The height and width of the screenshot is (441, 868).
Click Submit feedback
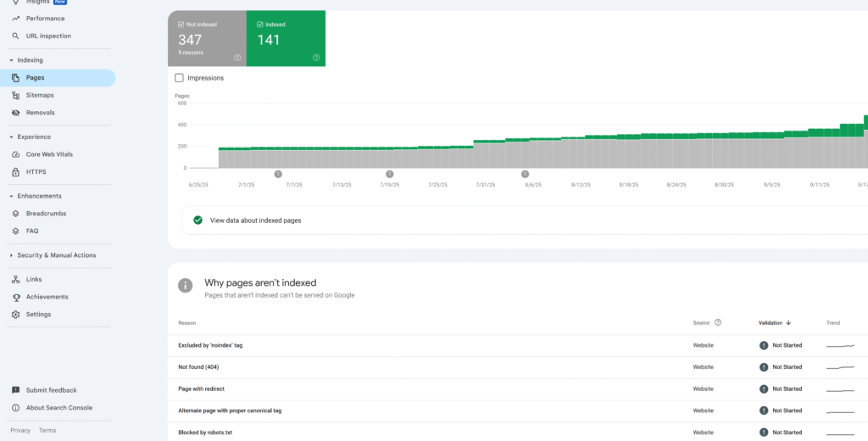tap(52, 391)
